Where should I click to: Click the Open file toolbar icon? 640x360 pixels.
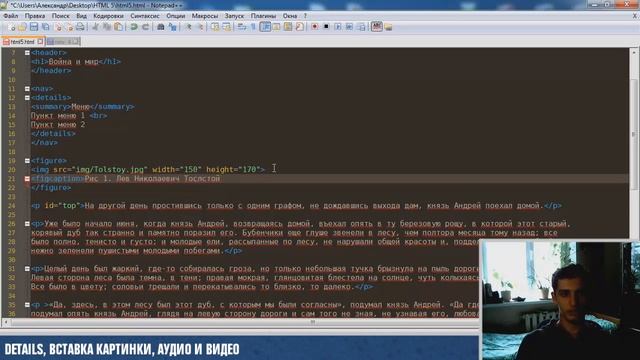(x=22, y=27)
